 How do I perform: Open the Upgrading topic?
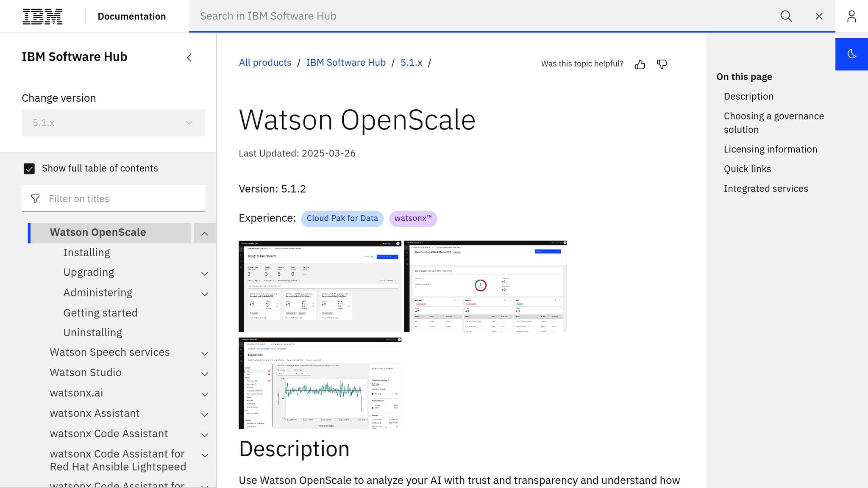coord(89,272)
